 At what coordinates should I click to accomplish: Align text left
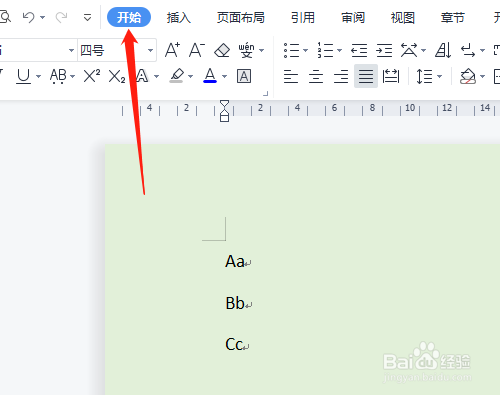(291, 76)
